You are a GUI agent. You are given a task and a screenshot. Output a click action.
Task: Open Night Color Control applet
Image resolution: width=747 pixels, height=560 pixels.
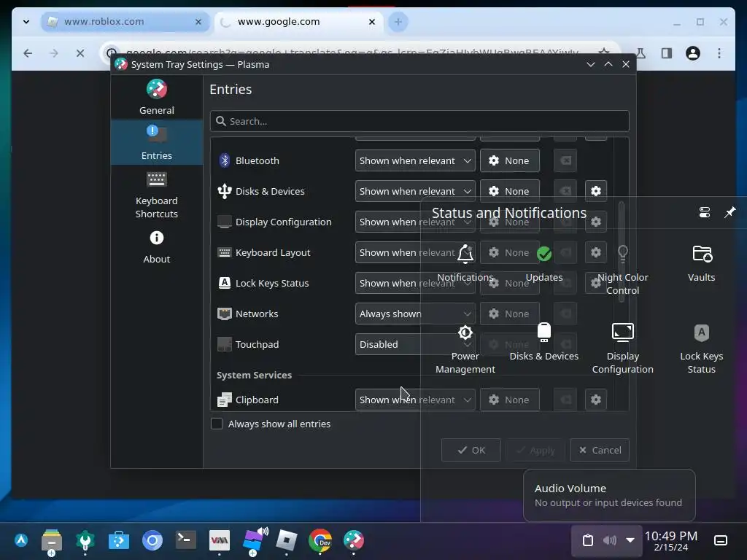click(x=623, y=270)
